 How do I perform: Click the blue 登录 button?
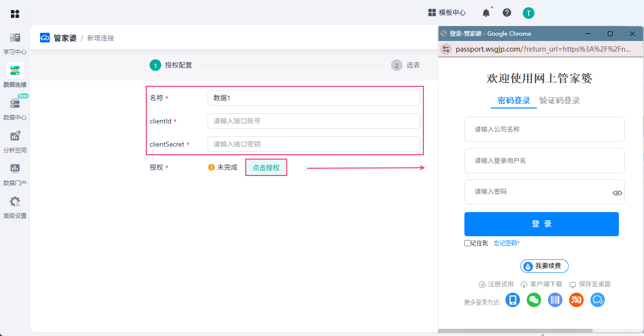click(x=542, y=224)
